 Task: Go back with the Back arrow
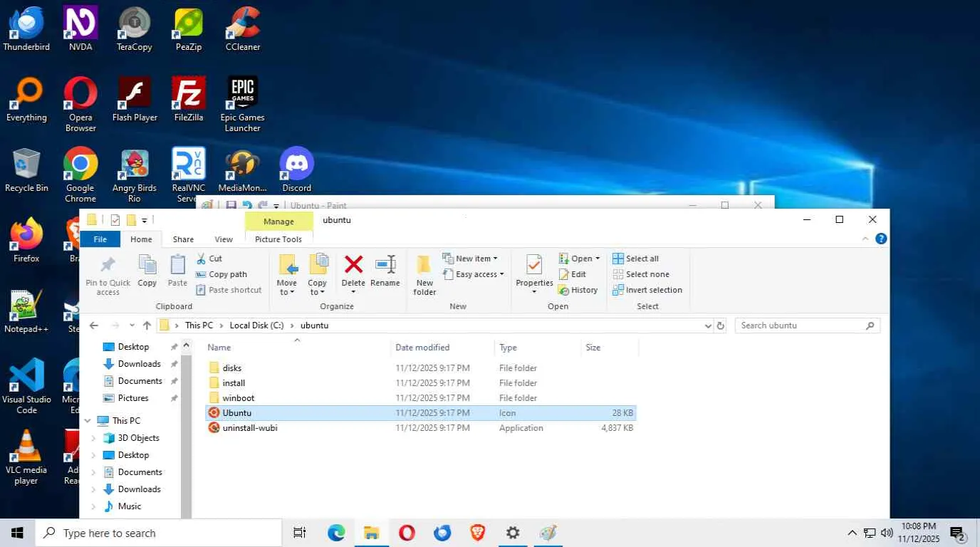[94, 325]
